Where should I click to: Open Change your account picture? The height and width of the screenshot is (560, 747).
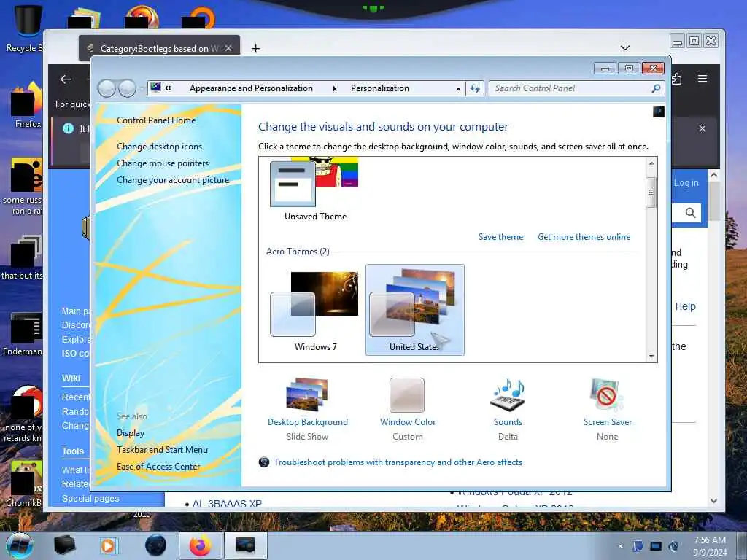[172, 180]
